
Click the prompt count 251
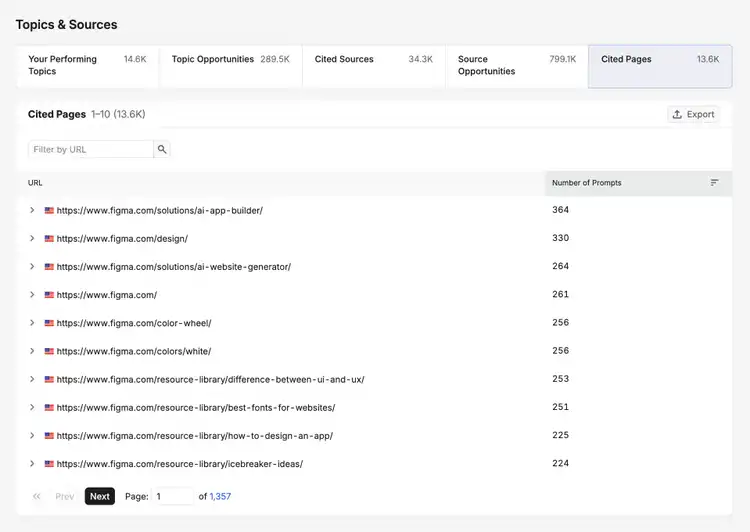pos(561,407)
